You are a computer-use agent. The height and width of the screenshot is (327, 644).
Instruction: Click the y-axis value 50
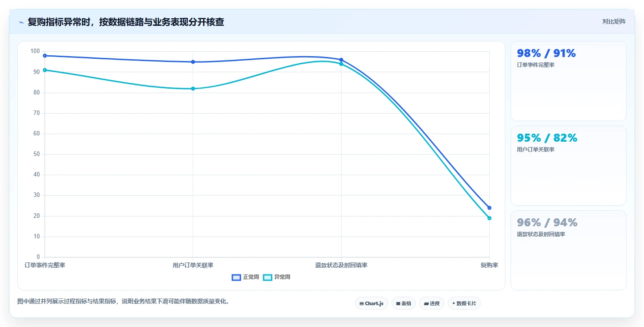37,154
